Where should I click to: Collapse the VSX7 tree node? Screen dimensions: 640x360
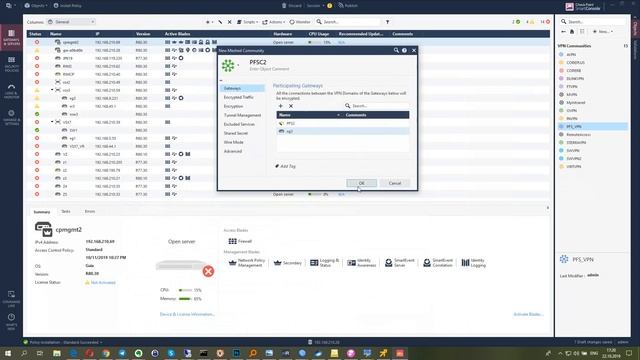[52, 122]
